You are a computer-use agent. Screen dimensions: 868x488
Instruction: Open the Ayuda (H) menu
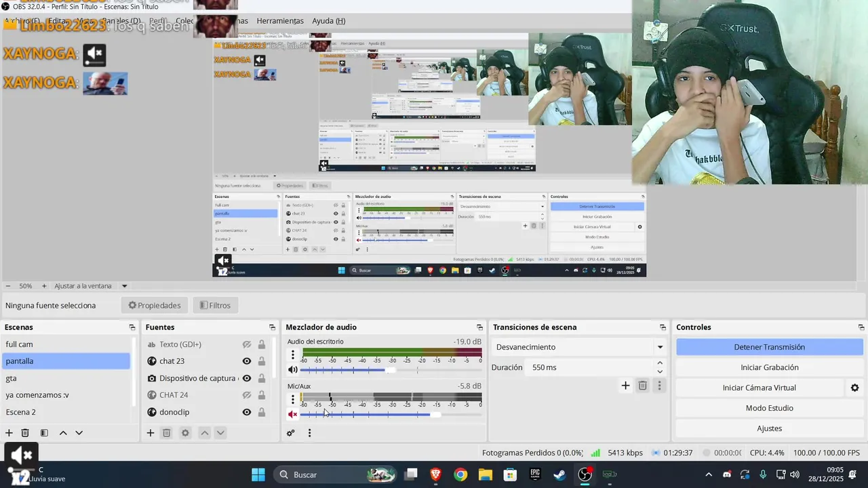pos(329,21)
